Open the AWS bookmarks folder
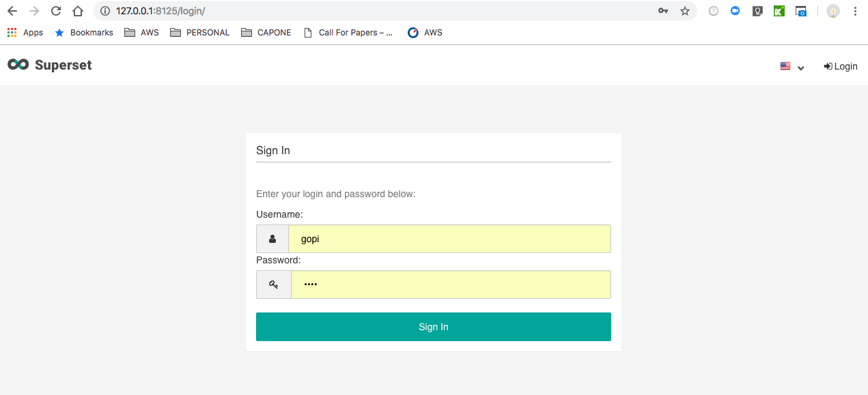 click(141, 32)
